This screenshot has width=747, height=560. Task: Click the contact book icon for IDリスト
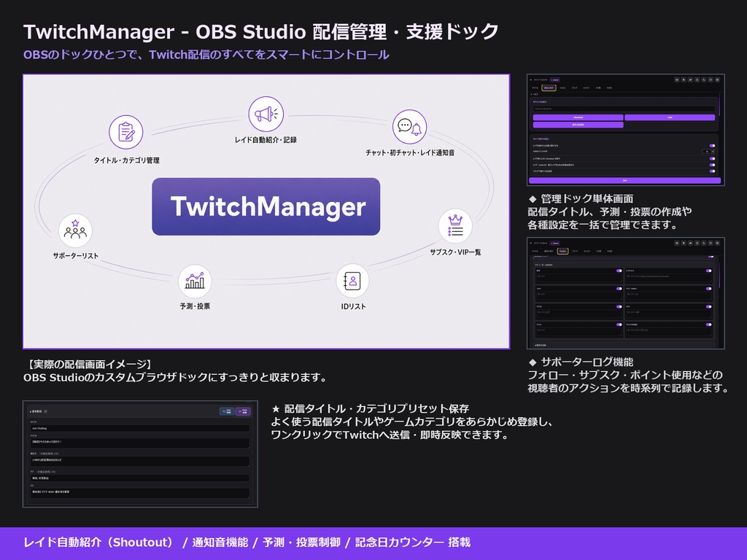352,281
